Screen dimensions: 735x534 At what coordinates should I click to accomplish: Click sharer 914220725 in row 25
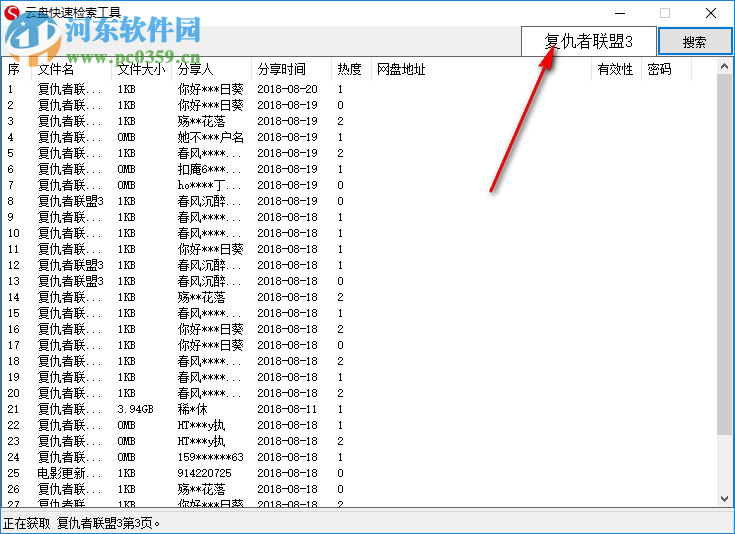[x=204, y=473]
